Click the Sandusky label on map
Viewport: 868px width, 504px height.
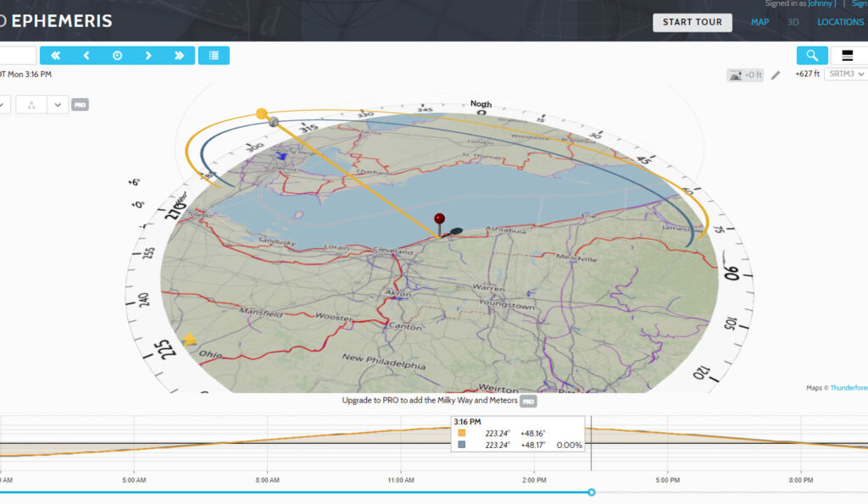click(x=277, y=241)
